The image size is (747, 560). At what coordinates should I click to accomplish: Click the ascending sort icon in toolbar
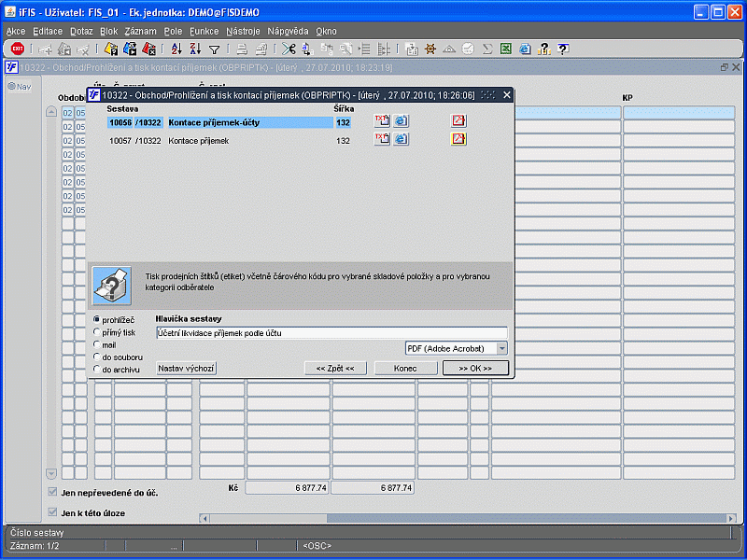click(x=176, y=49)
